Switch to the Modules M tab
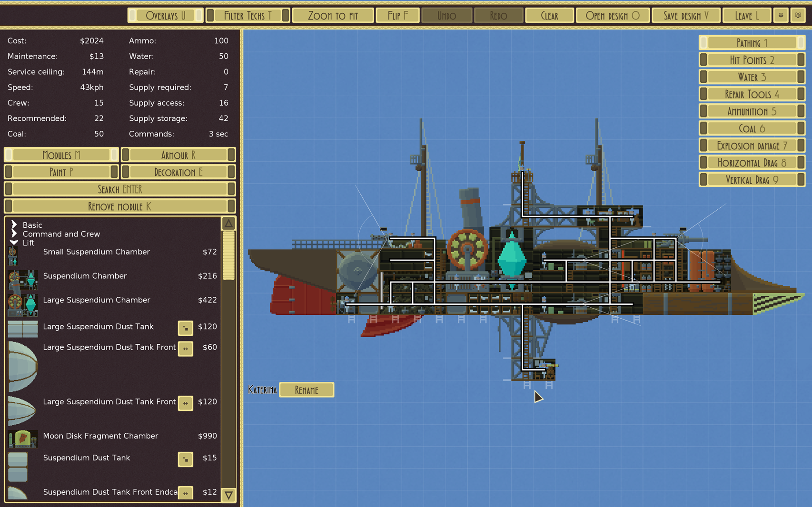This screenshot has width=812, height=507. (x=61, y=155)
